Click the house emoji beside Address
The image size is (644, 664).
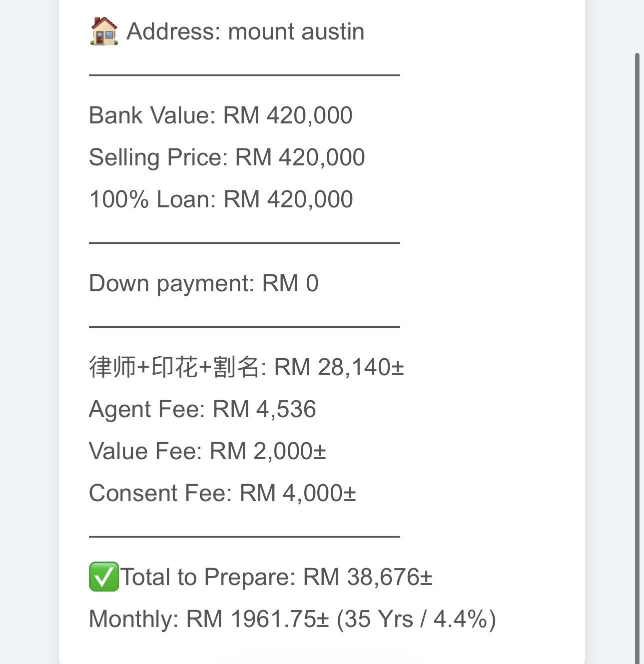click(x=104, y=31)
